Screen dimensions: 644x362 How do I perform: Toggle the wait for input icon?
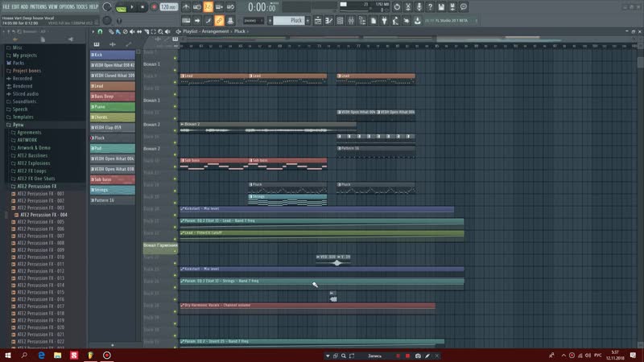coord(197,7)
